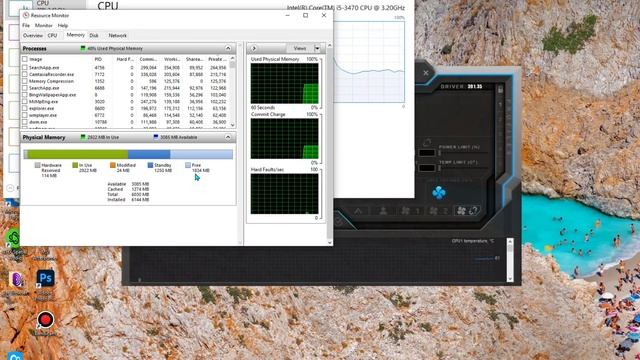This screenshot has height=360, width=640.
Task: Click scroll-down arrow of the process list
Action: [x=233, y=125]
